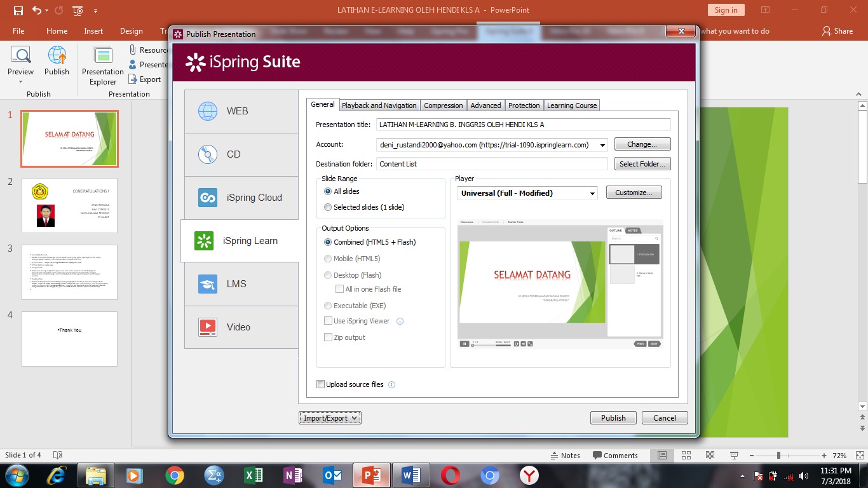The width and height of the screenshot is (868, 488).
Task: Switch to the General tab
Action: coord(323,104)
